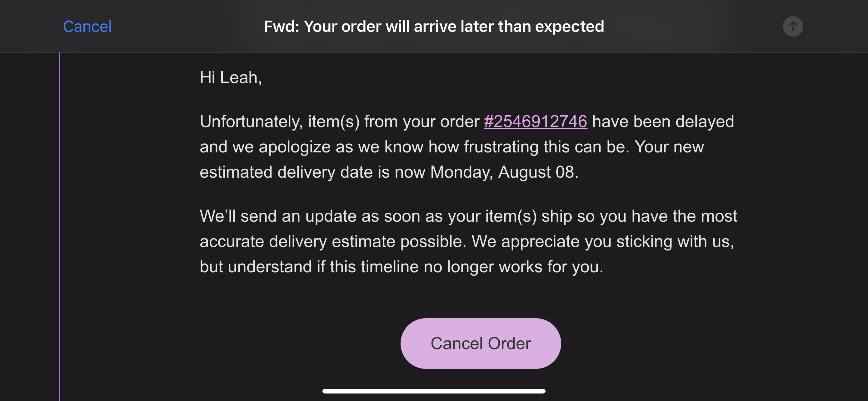Click the 'Monday, August 08' delivery date
This screenshot has height=401, width=868.
pyautogui.click(x=503, y=172)
